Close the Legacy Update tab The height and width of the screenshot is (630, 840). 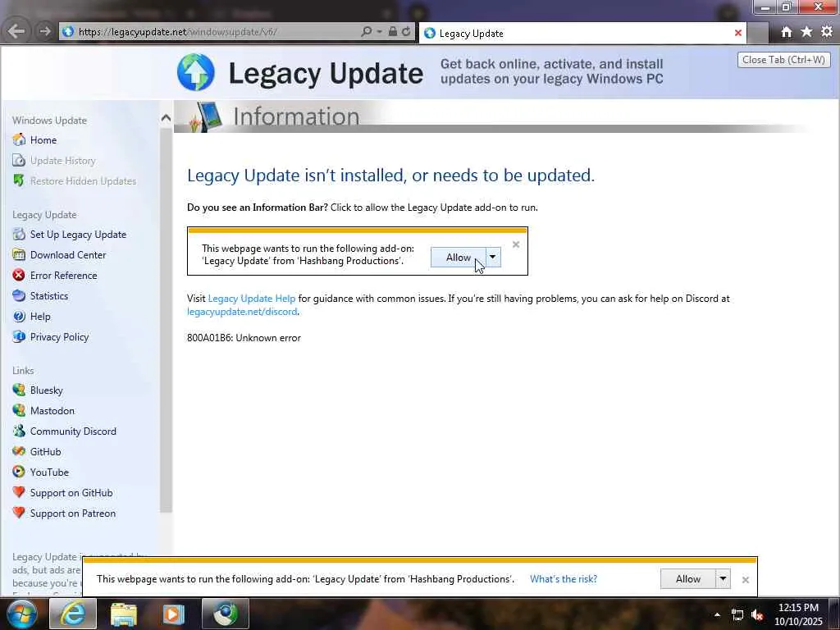[x=738, y=33]
